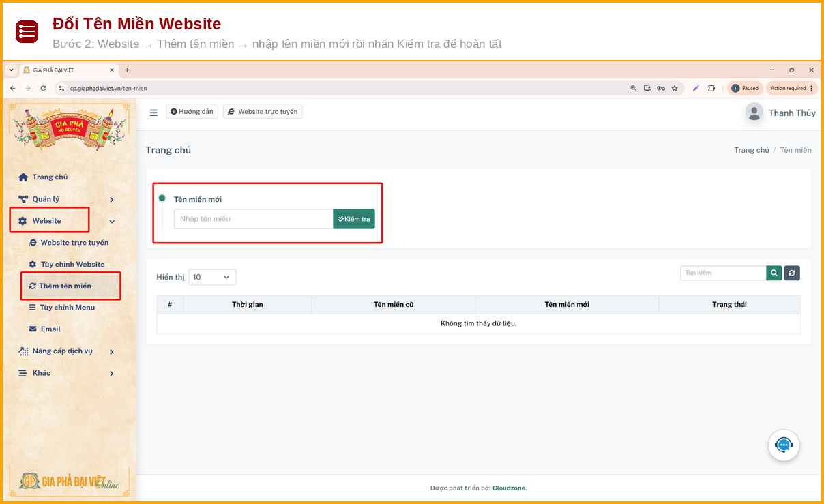Open the browser extensions puzzle icon
The image size is (824, 504).
(x=711, y=88)
